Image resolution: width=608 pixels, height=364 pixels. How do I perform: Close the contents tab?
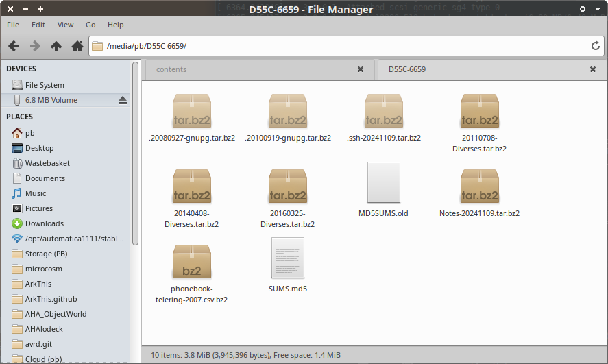[361, 69]
